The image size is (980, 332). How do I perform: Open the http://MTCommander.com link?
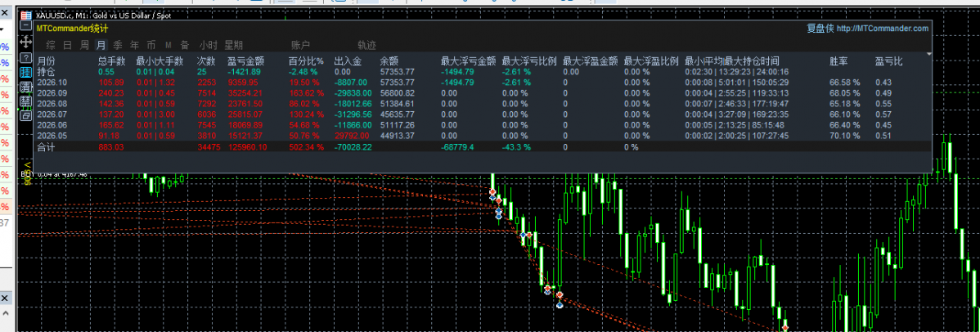[882, 28]
